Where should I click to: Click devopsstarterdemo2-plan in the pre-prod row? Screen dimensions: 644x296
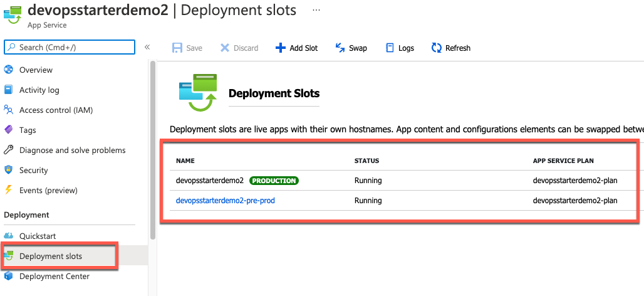point(575,201)
